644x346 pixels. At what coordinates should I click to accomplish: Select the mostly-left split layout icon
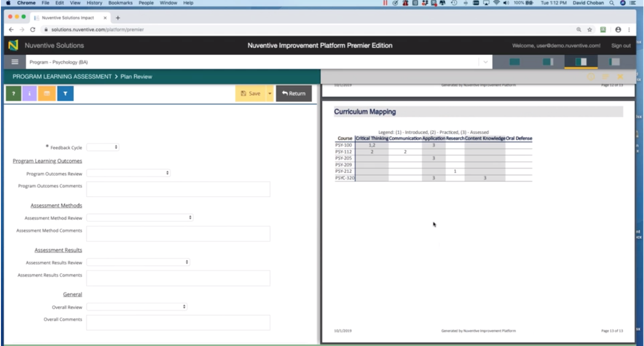coord(548,62)
